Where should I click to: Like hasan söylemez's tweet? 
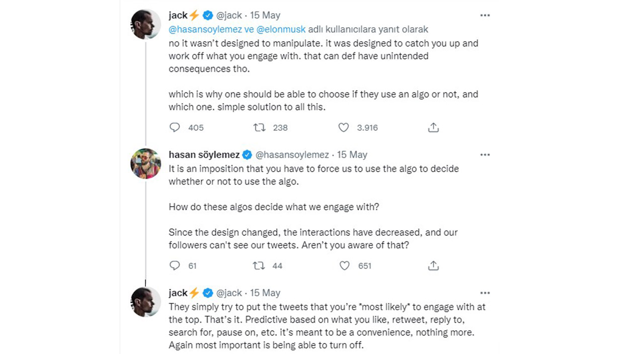(x=344, y=265)
